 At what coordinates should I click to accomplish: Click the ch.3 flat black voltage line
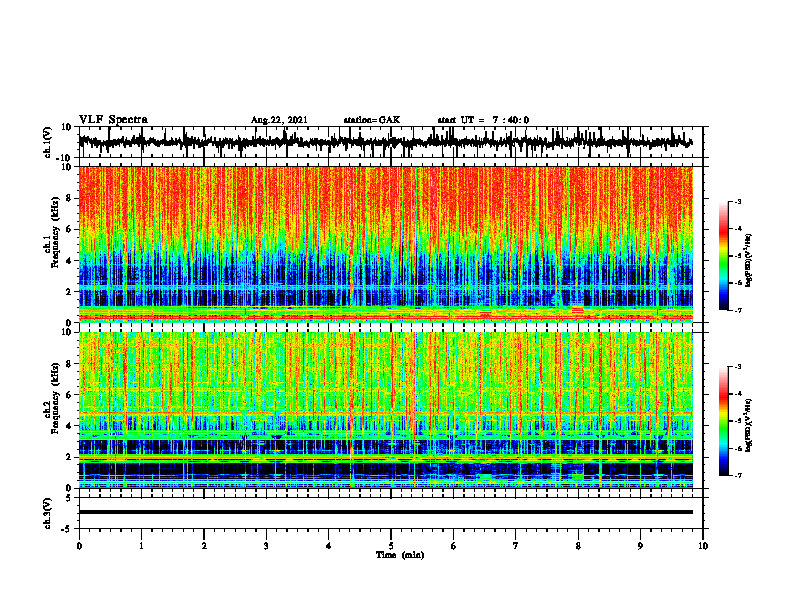point(385,512)
